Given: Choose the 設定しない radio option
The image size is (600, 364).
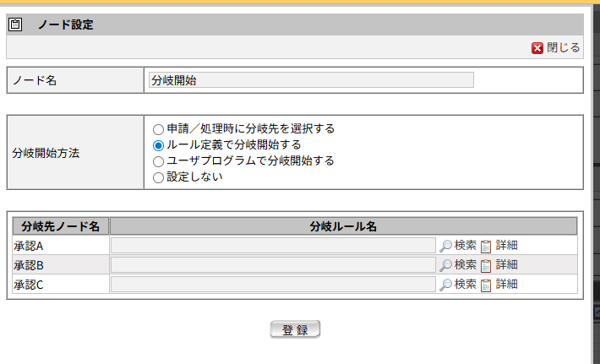Looking at the screenshot, I should (158, 177).
